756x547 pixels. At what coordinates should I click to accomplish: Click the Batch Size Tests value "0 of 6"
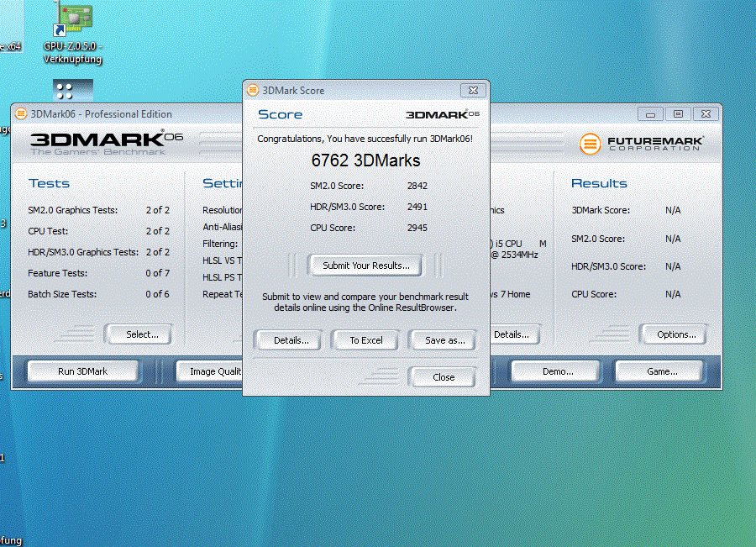[x=158, y=294]
